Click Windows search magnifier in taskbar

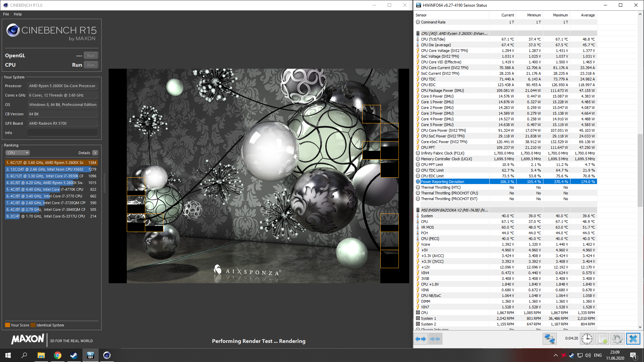(24, 355)
